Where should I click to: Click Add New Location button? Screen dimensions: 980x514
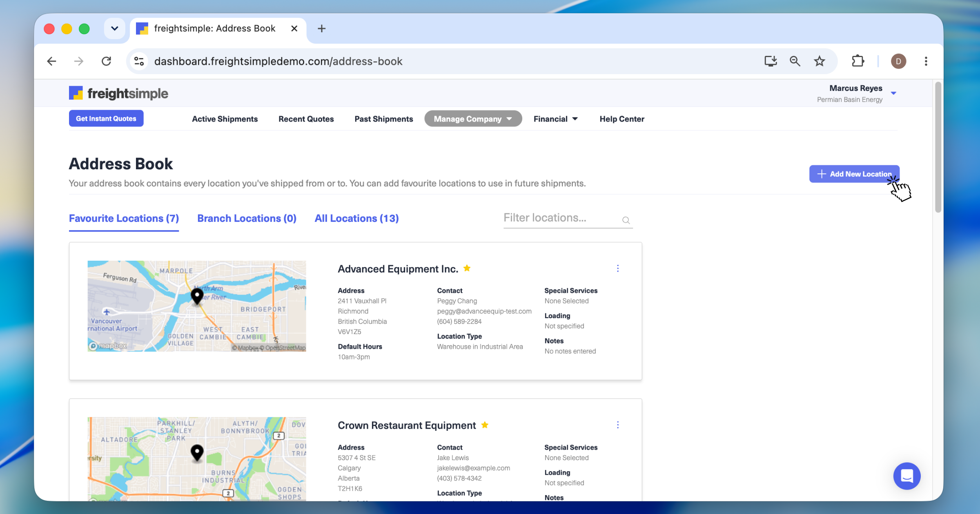click(854, 174)
